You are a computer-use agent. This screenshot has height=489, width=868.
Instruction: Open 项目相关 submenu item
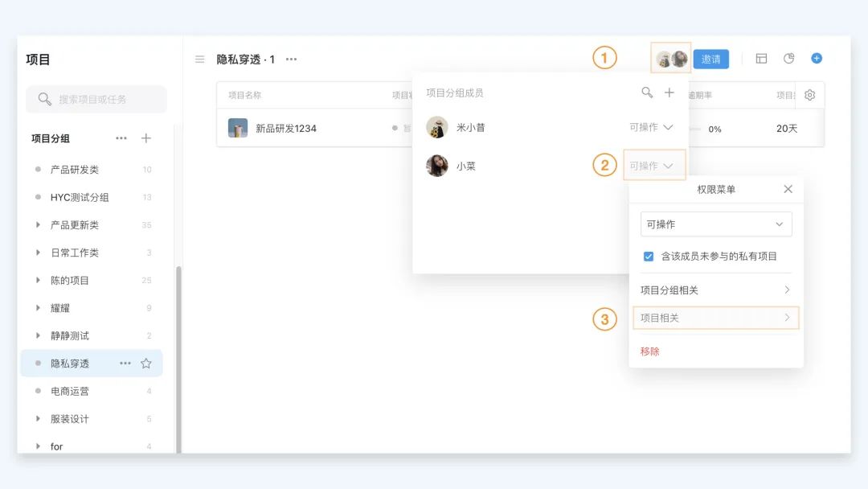pyautogui.click(x=715, y=318)
